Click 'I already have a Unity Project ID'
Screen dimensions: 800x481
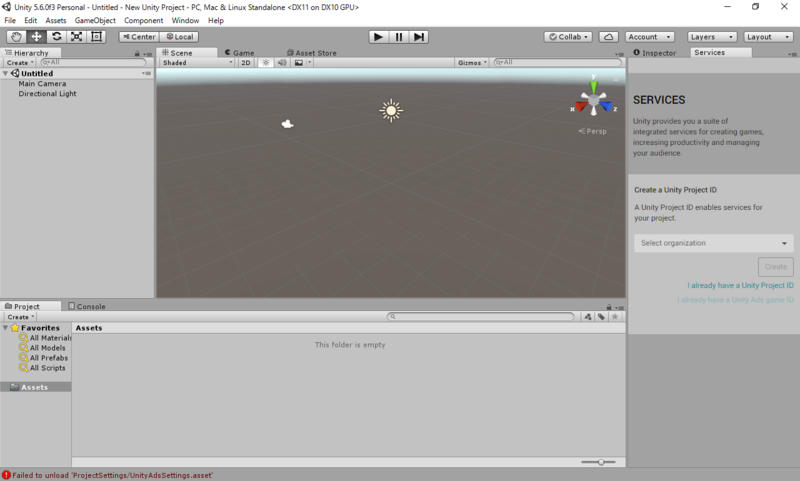(740, 286)
